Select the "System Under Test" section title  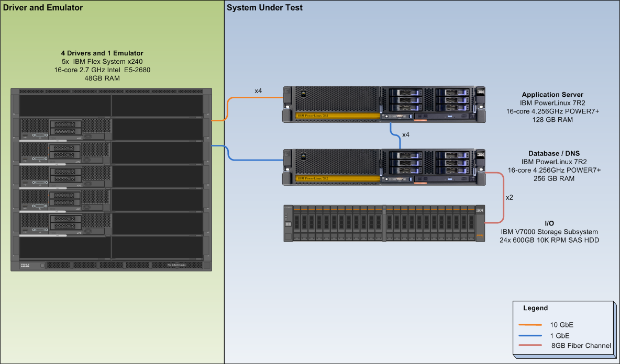(x=264, y=8)
